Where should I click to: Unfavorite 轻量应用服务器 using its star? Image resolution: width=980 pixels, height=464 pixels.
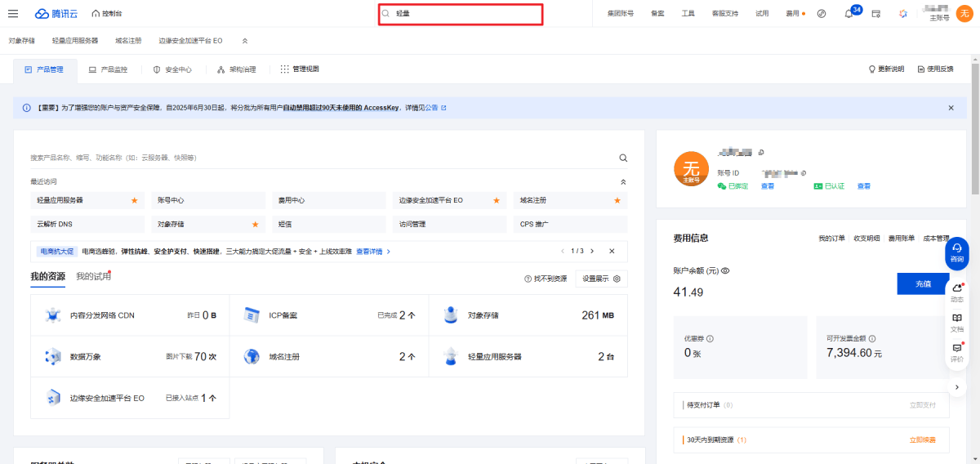[x=135, y=200]
